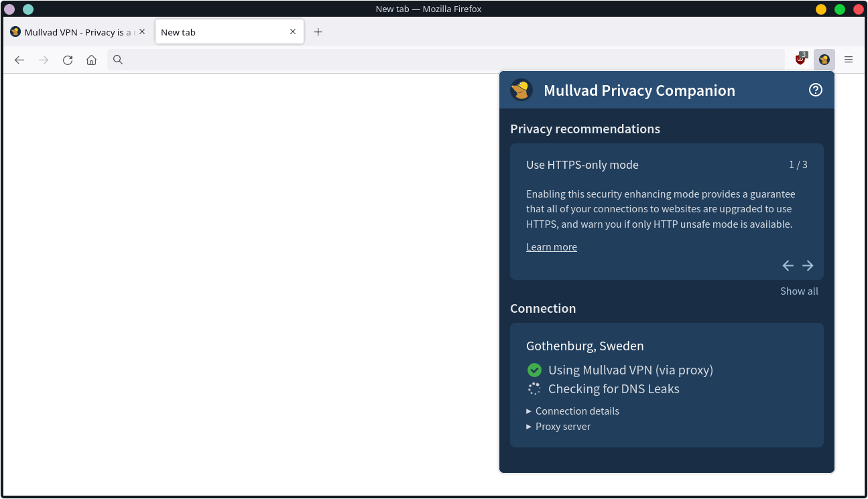Screen dimensions: 868x499
Task: Go to next privacy recommendation arrow
Action: tap(808, 266)
